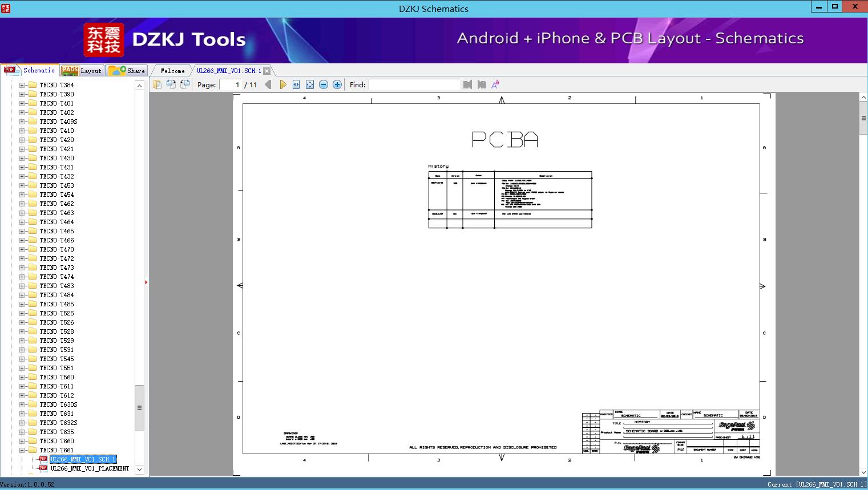Screen dimensions: 868x490
Task: Zoom out of the schematic
Action: pos(324,84)
